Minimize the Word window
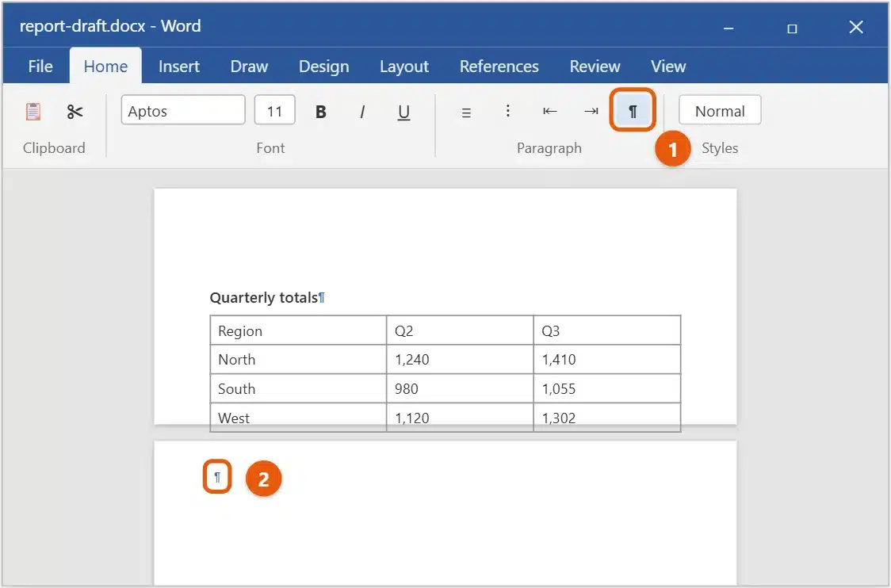 click(728, 27)
